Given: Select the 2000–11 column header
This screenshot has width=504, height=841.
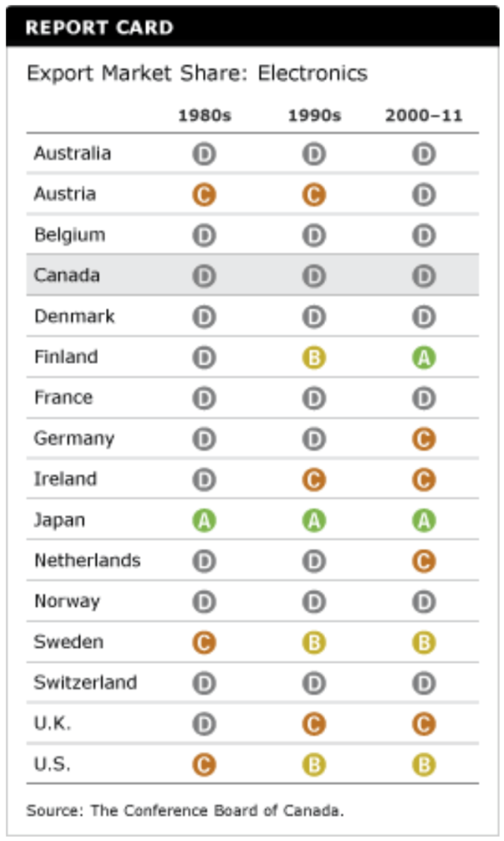Looking at the screenshot, I should (424, 116).
